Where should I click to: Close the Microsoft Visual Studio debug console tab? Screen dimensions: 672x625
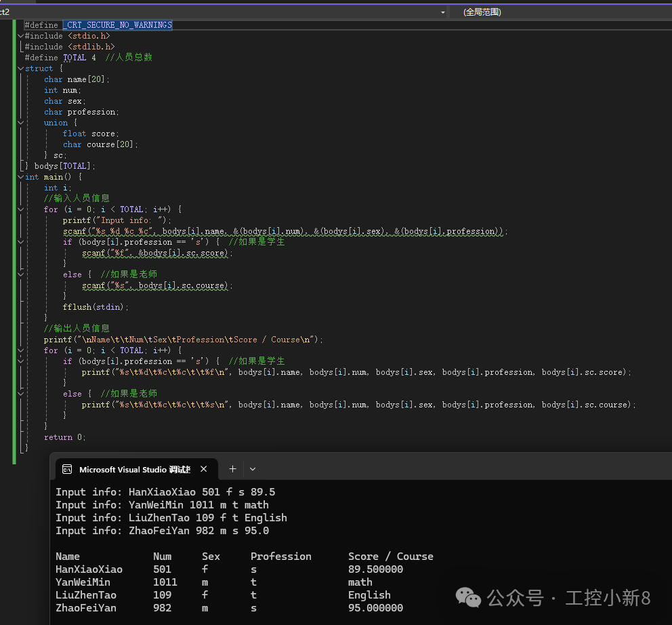204,469
